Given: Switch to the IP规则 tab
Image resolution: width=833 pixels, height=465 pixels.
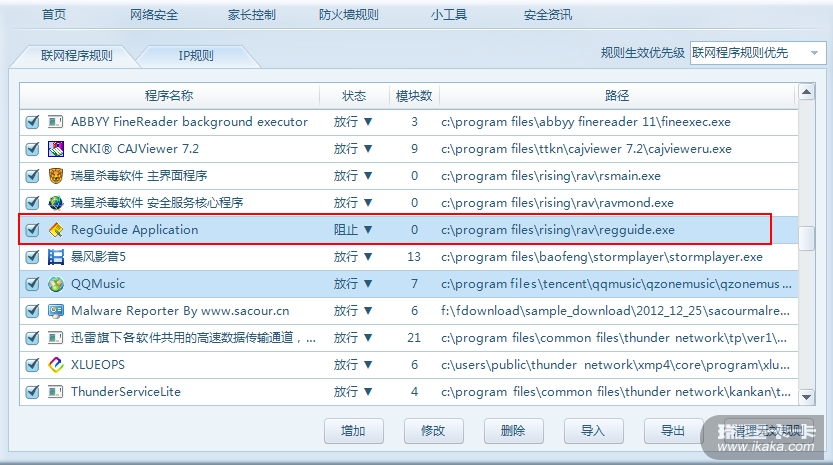Looking at the screenshot, I should 196,56.
